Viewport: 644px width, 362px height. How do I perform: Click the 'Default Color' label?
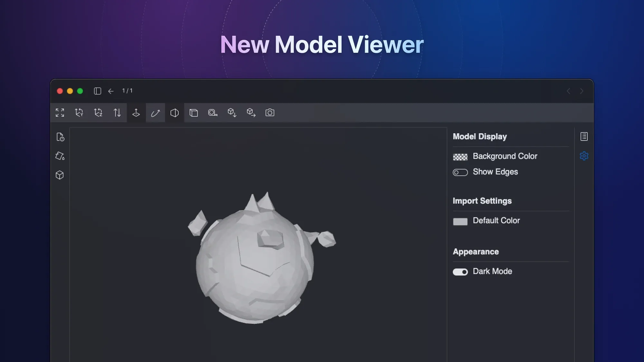tap(496, 220)
